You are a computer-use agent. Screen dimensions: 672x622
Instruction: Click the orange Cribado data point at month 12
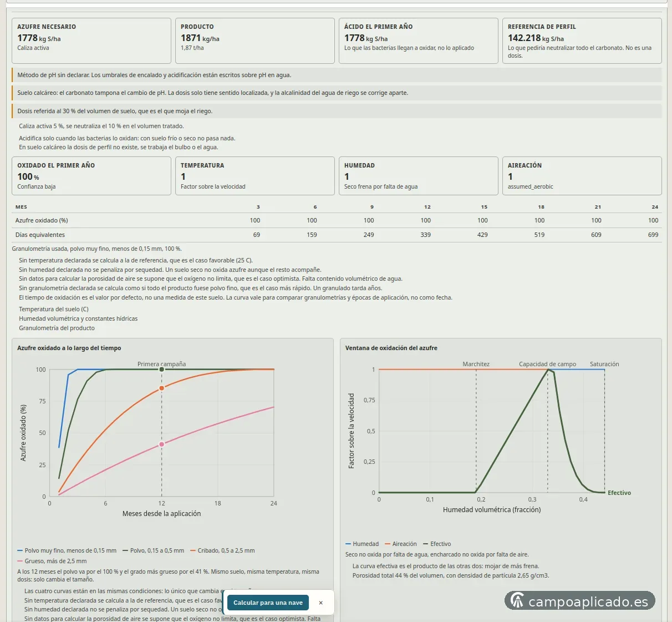tap(162, 388)
